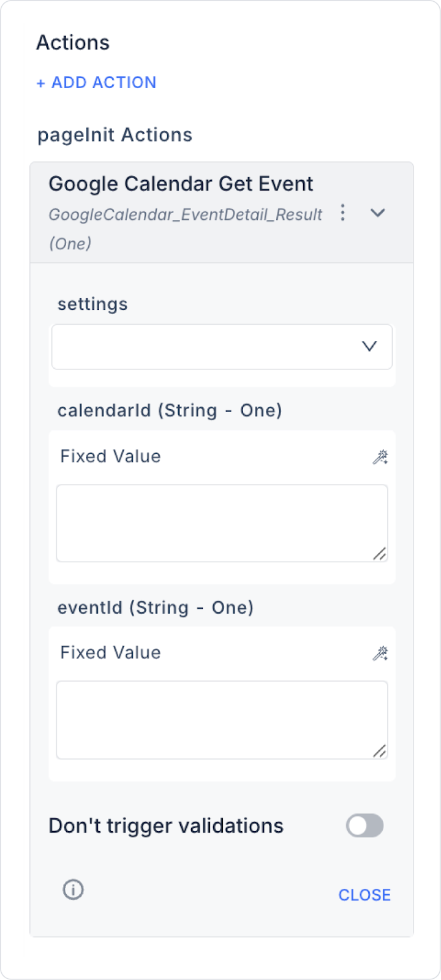Click the Don't trigger validations label
This screenshot has height=980, width=441.
(166, 826)
